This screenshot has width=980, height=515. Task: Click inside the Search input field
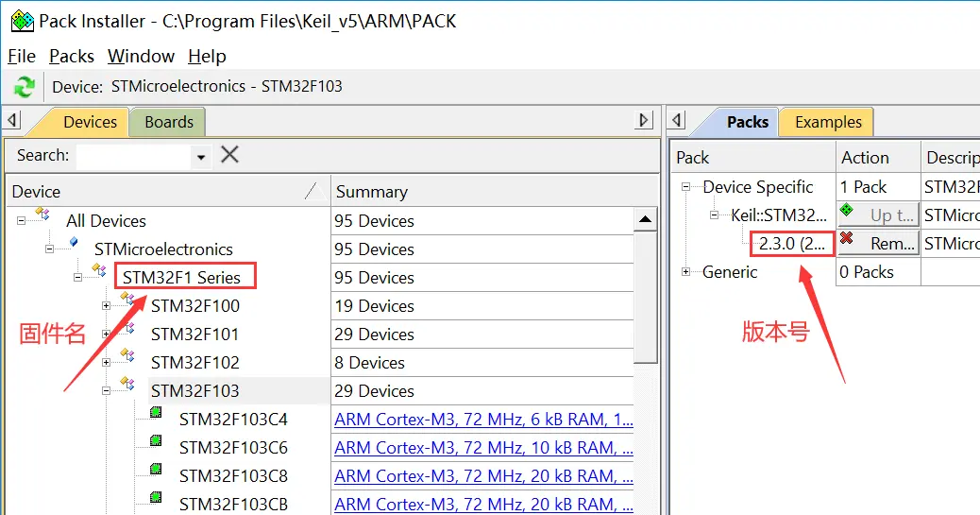point(133,155)
